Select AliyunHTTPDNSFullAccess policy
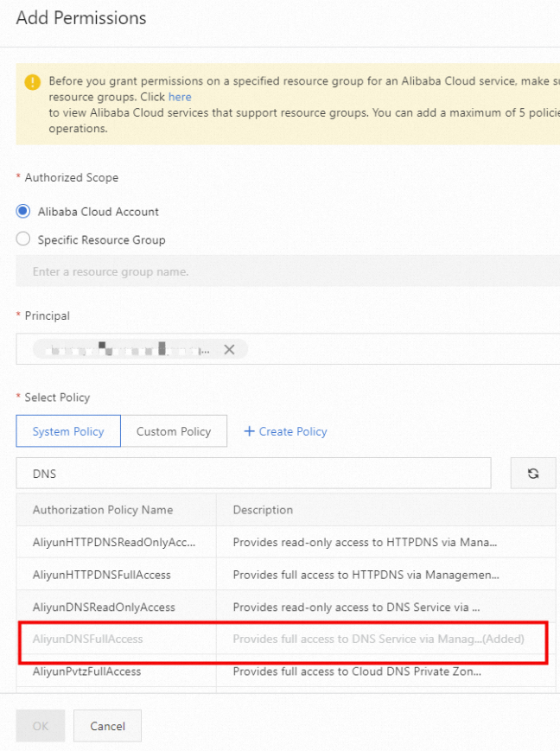 click(286, 574)
